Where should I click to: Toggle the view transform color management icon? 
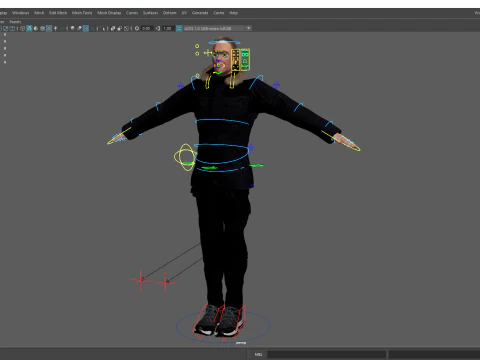pyautogui.click(x=179, y=28)
